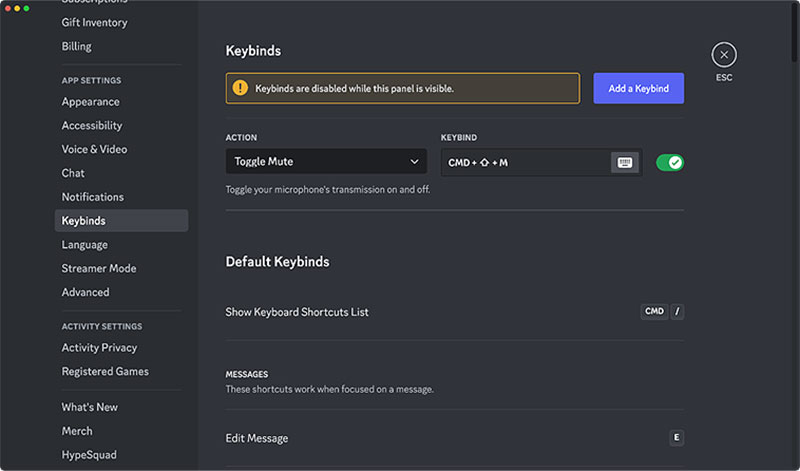Open the Chat settings page

[x=73, y=173]
